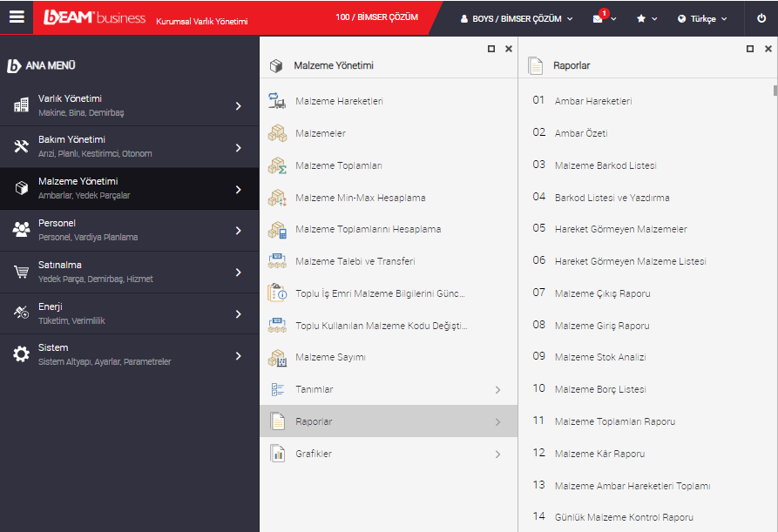Click the Malzeme Talebi ve Transferi icon
Image resolution: width=778 pixels, height=532 pixels.
(x=277, y=261)
